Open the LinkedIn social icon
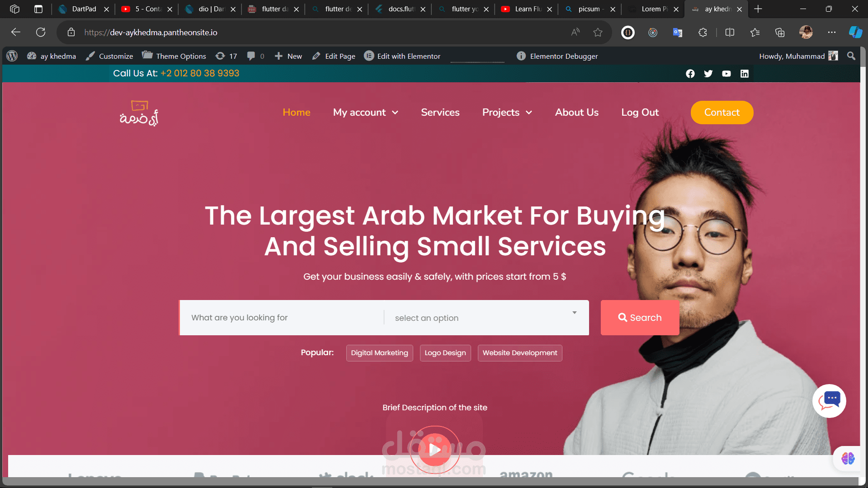This screenshot has height=488, width=868. tap(744, 74)
